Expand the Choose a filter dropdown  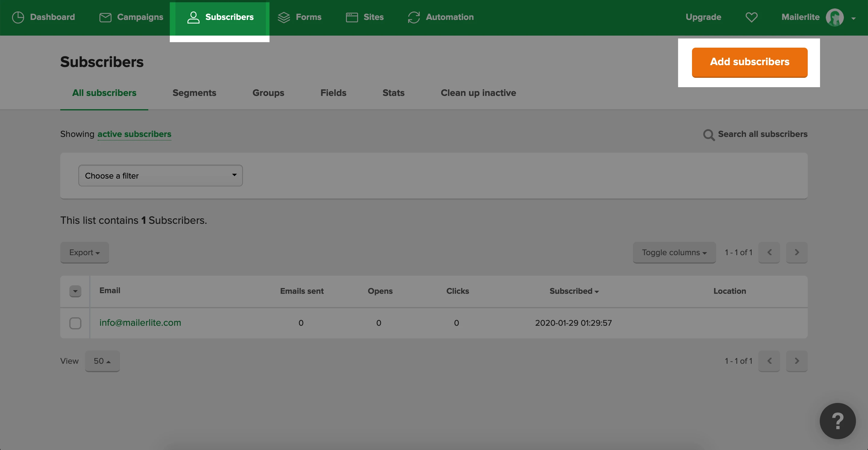(160, 176)
